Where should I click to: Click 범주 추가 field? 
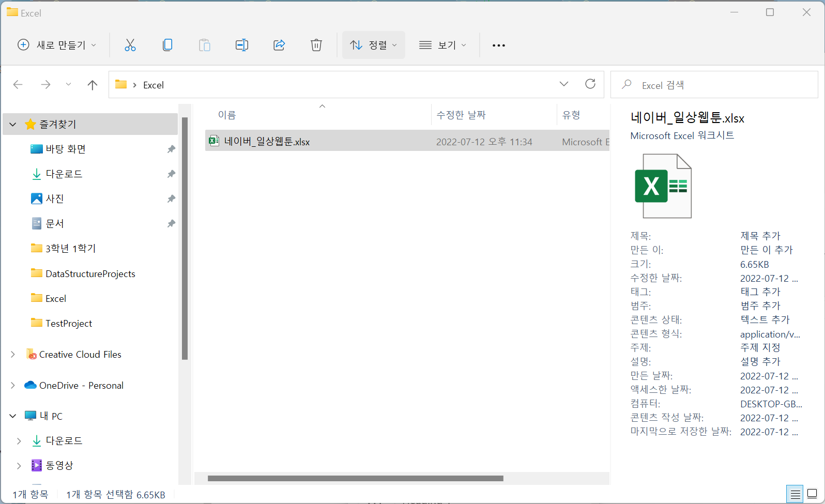click(x=760, y=306)
